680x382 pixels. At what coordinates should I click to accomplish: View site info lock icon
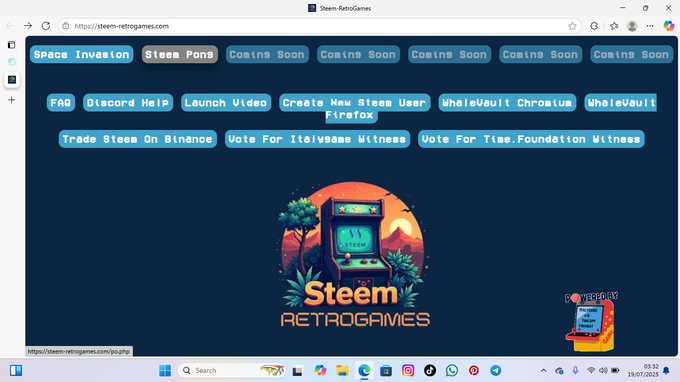(65, 26)
